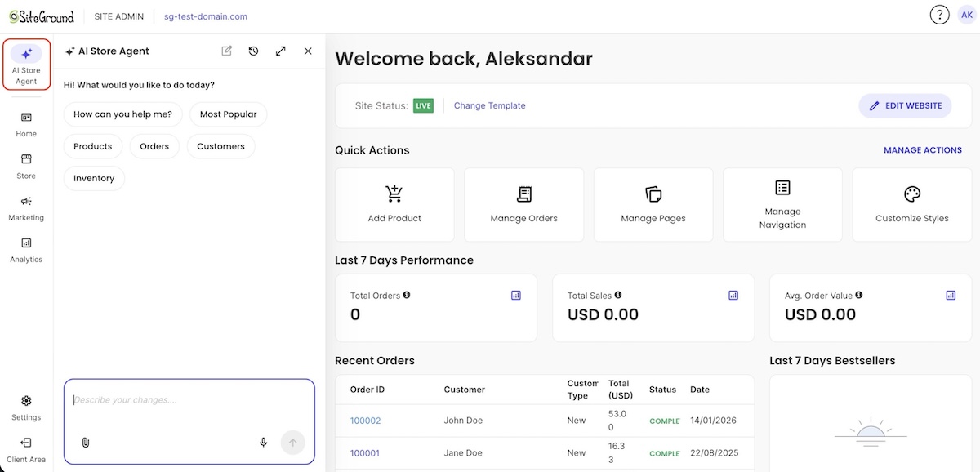This screenshot has width=980, height=472.
Task: Open order 100002
Action: tap(365, 421)
